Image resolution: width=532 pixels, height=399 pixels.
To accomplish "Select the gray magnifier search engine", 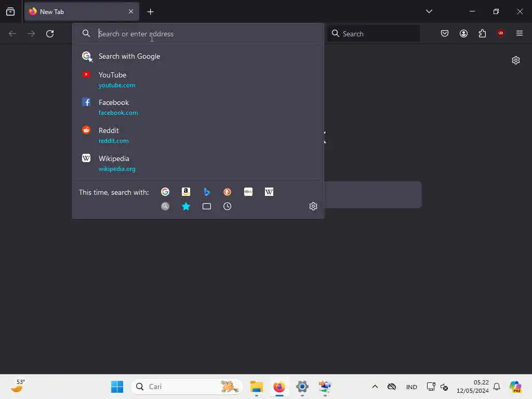I will click(165, 206).
